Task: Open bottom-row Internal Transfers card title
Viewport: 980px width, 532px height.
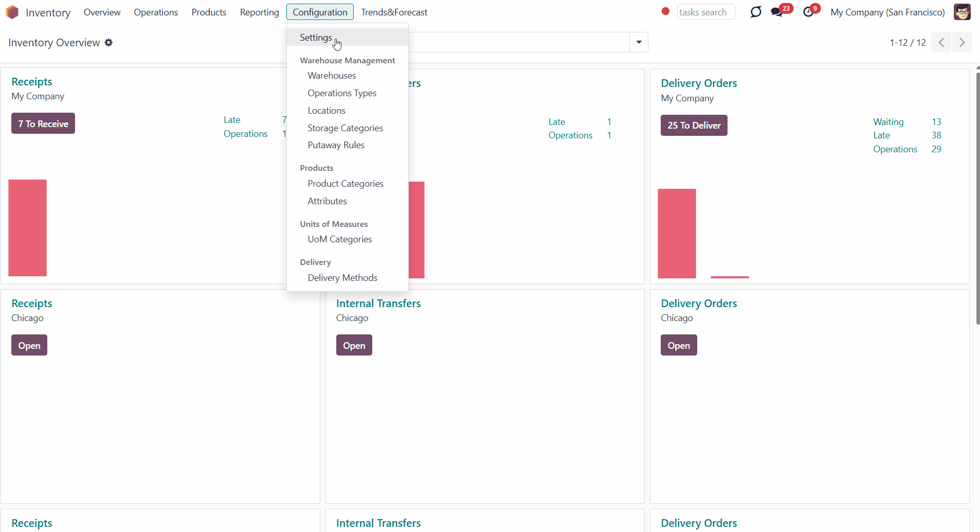Action: pyautogui.click(x=378, y=523)
